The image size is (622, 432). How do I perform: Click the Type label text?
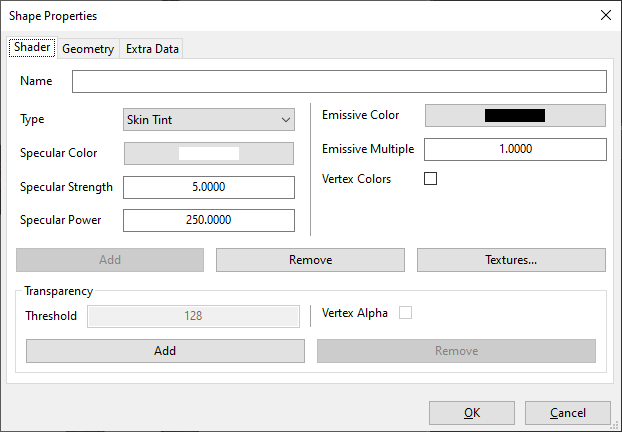click(32, 119)
